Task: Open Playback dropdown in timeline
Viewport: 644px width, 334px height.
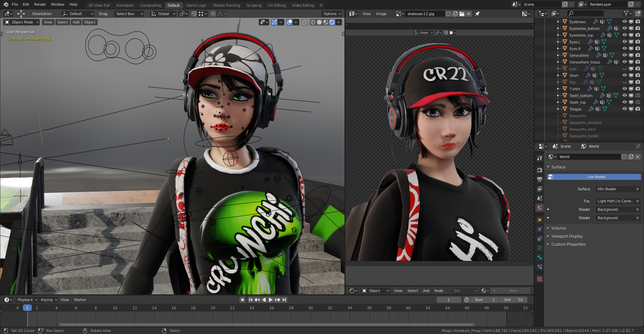Action: 27,300
